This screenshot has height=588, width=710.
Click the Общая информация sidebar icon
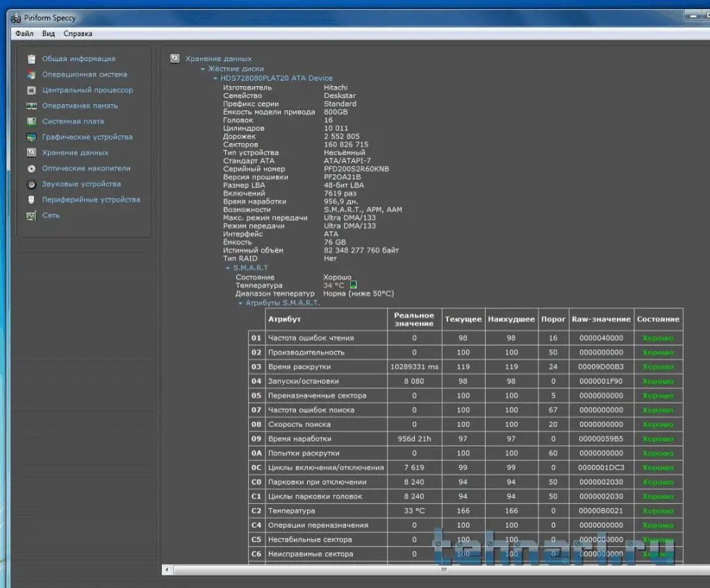click(x=31, y=59)
